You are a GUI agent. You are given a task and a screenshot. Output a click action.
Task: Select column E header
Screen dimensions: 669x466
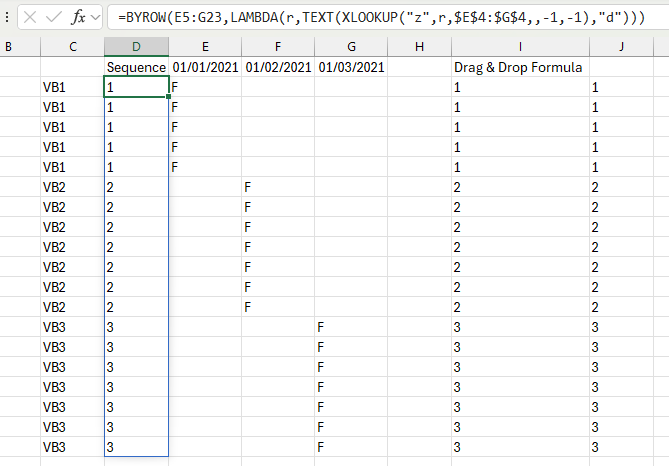[x=205, y=47]
